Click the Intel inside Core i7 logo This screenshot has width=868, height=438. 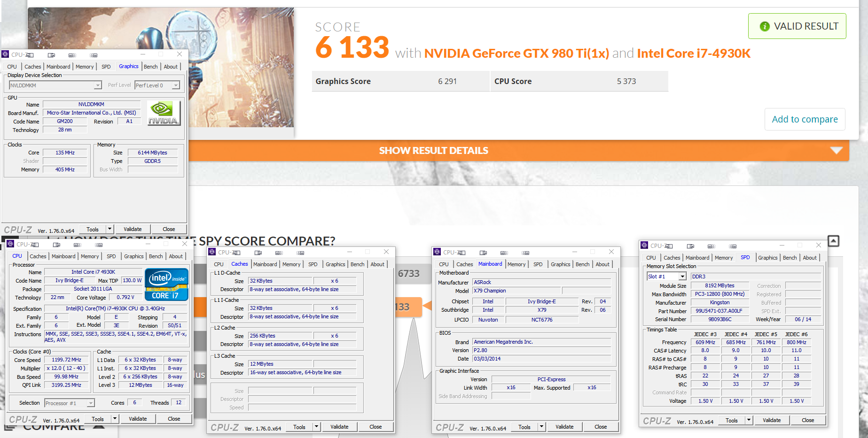(x=167, y=284)
